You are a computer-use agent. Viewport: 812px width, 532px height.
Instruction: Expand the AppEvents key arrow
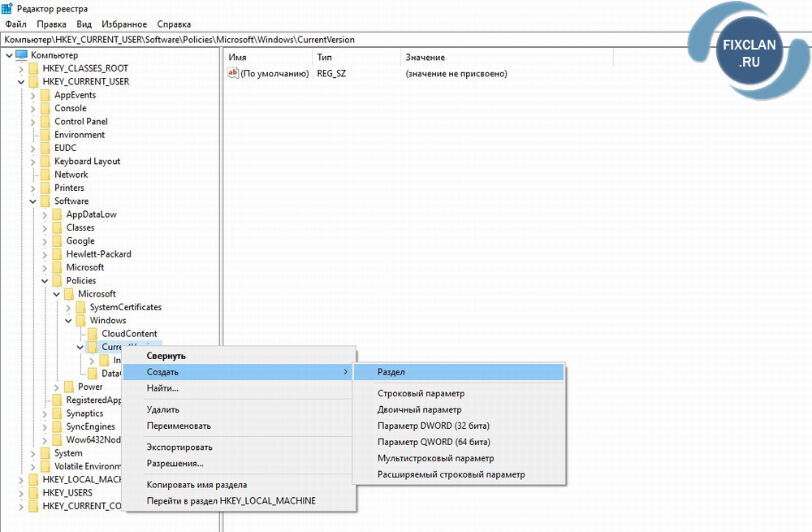coord(33,95)
